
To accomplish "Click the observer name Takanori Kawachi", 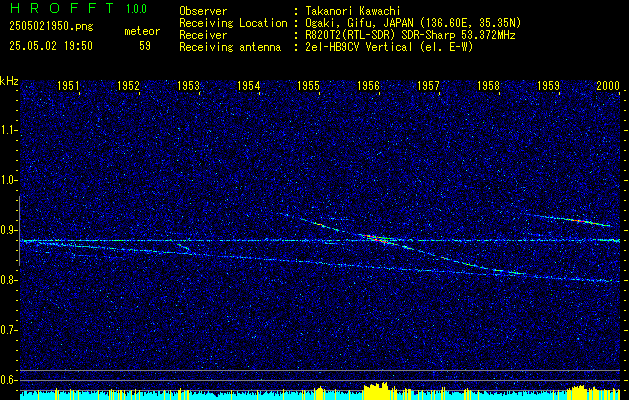I will (353, 11).
